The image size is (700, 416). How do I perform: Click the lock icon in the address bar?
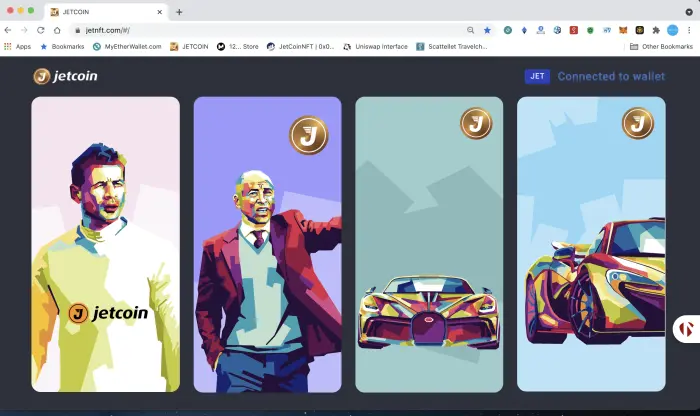click(78, 30)
